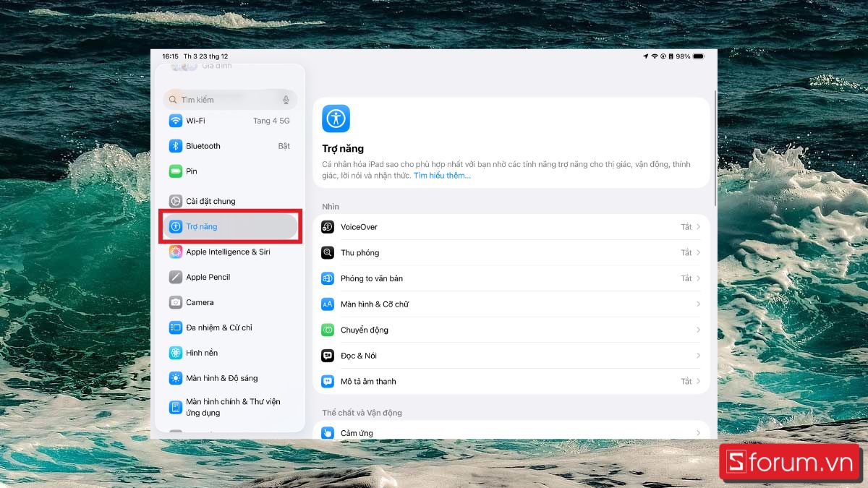Click the Tắt value on Mô tả âm thanh

(686, 381)
